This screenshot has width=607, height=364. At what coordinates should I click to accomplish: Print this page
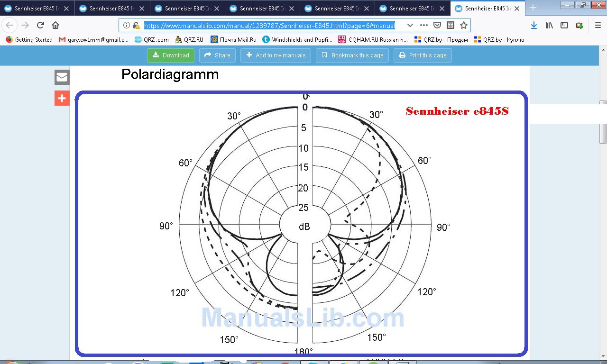coord(423,55)
